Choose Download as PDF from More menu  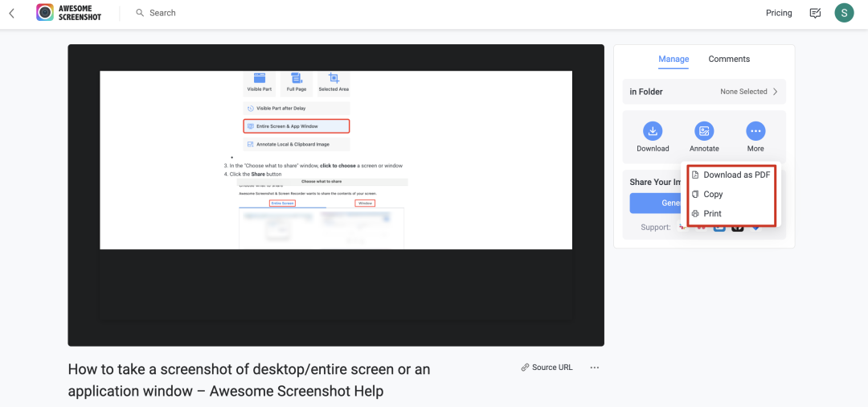[x=731, y=175]
